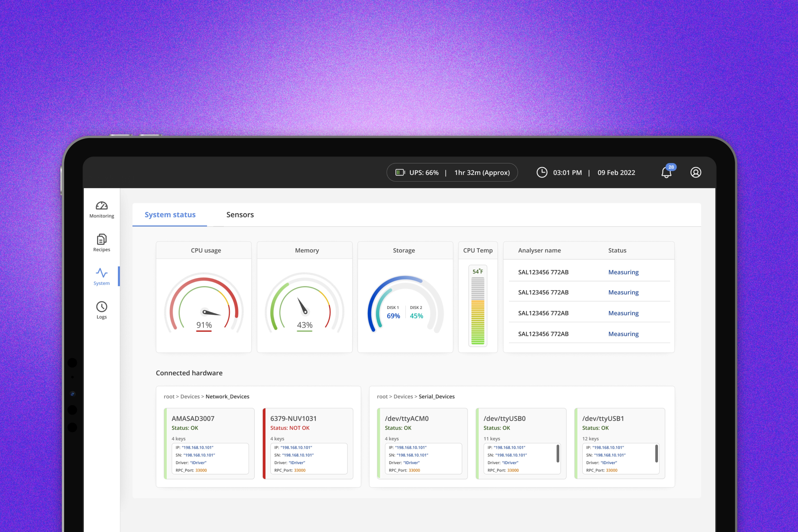Screen dimensions: 798x532
Task: Click the UPS battery icon
Action: [x=400, y=173]
